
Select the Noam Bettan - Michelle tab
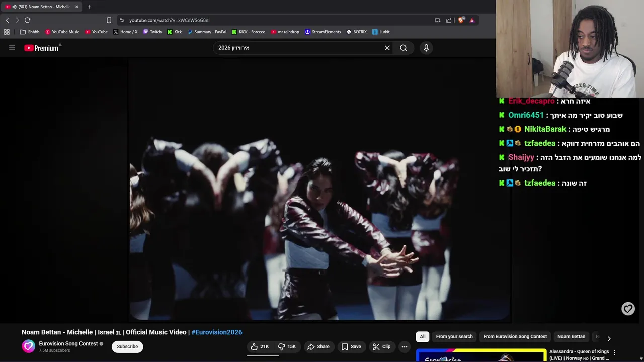41,7
